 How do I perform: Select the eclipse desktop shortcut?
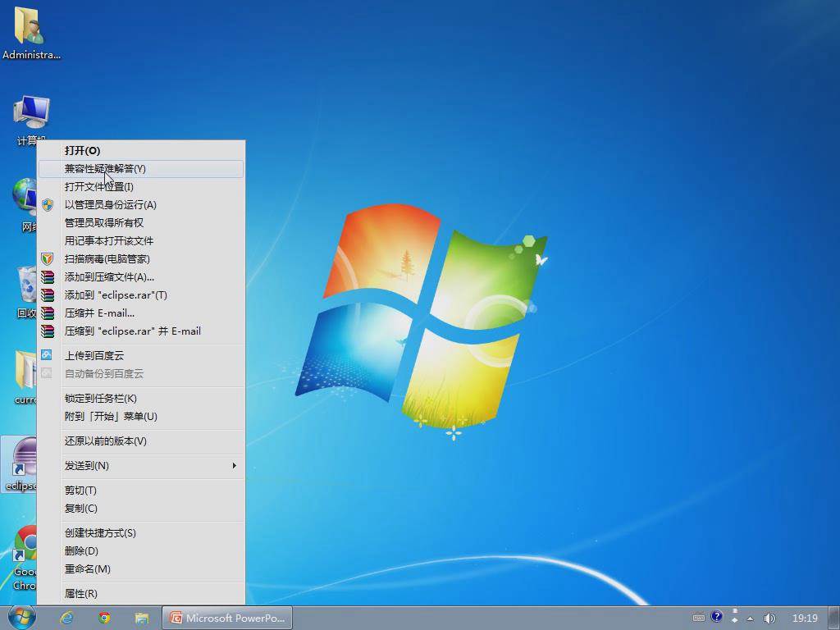[x=20, y=464]
